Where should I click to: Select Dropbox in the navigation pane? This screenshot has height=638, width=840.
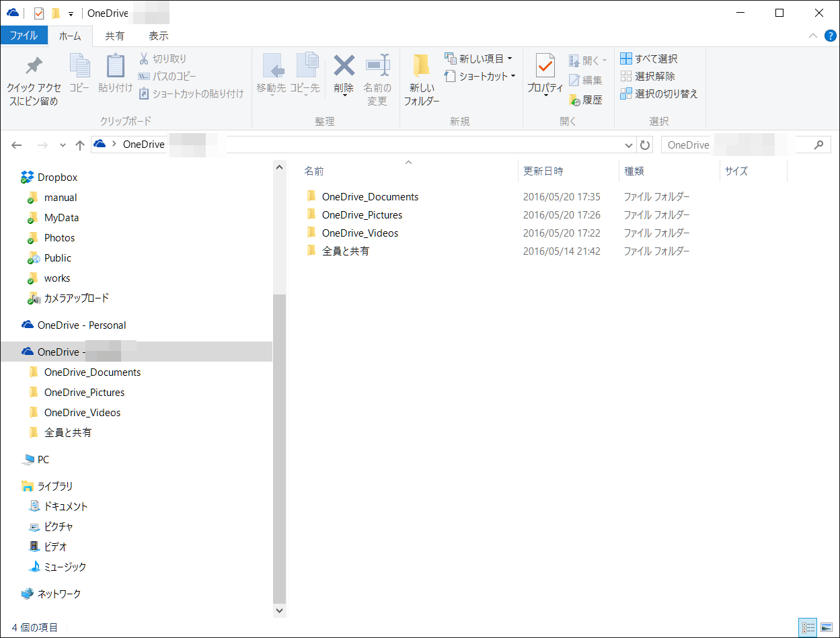coord(57,177)
